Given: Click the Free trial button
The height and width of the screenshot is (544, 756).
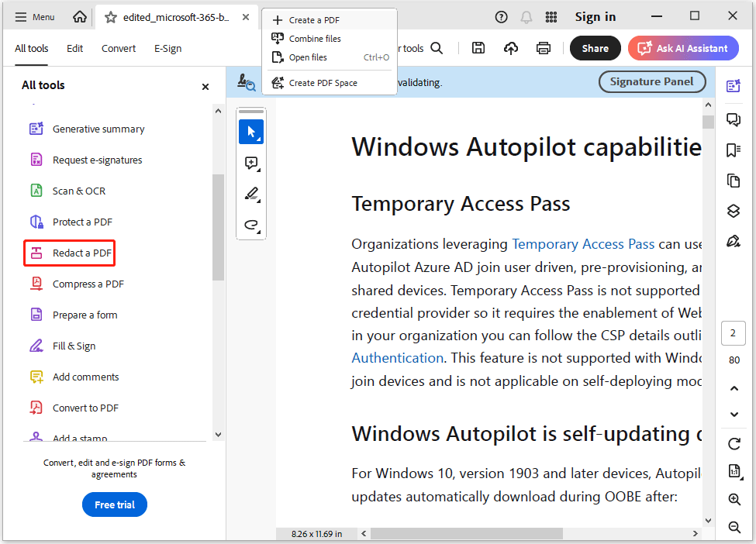Looking at the screenshot, I should click(114, 504).
